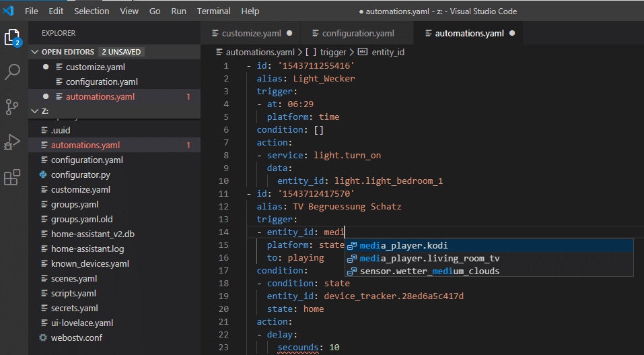Select configuration.yaml under Open Editors
644x355 pixels.
[114, 82]
